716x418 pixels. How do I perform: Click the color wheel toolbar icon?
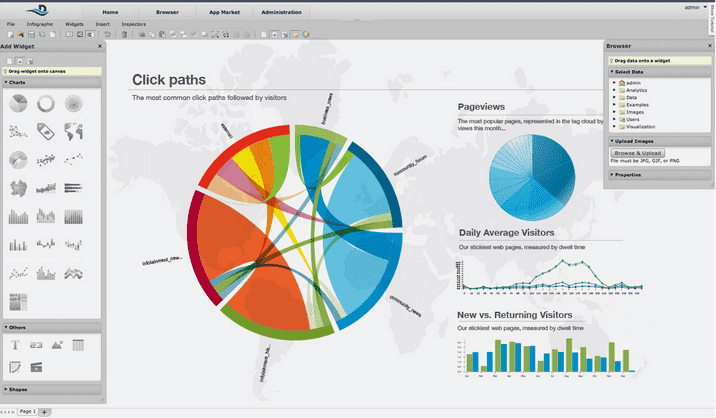pyautogui.click(x=307, y=35)
